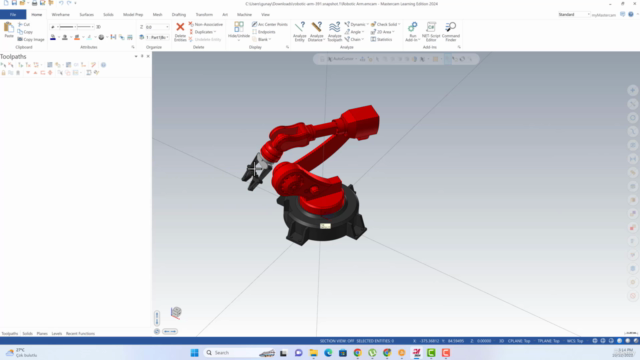Switch to the Planes bottom panel tab
640x360 pixels.
click(x=42, y=333)
